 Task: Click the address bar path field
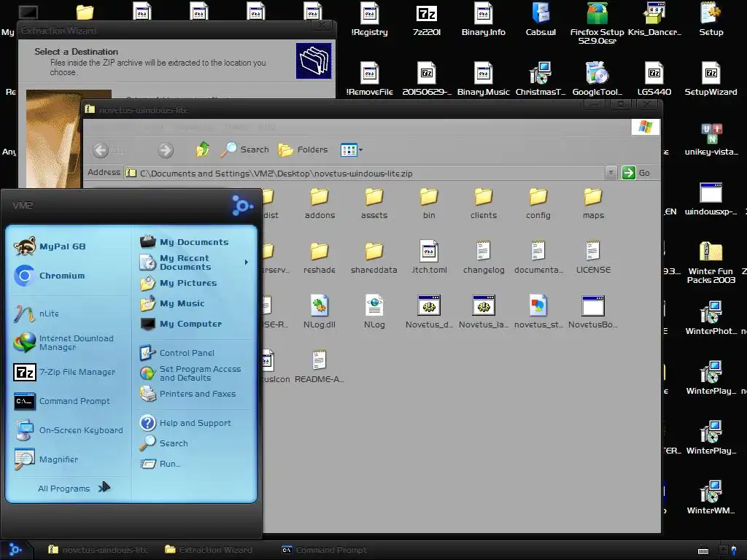click(365, 173)
